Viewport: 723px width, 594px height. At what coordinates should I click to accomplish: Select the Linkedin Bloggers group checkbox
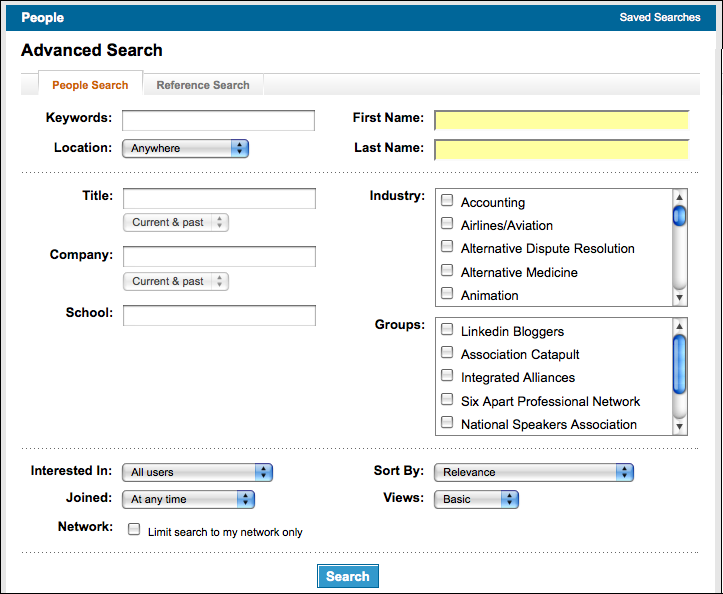pos(447,329)
